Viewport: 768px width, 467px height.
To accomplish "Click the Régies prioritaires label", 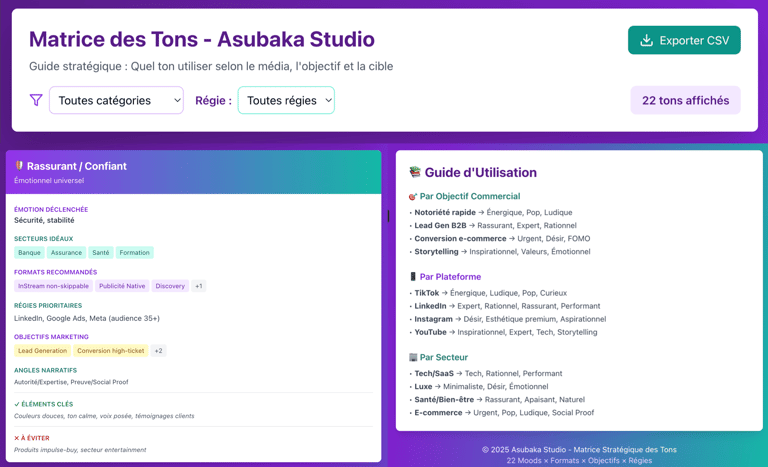I will click(x=48, y=305).
